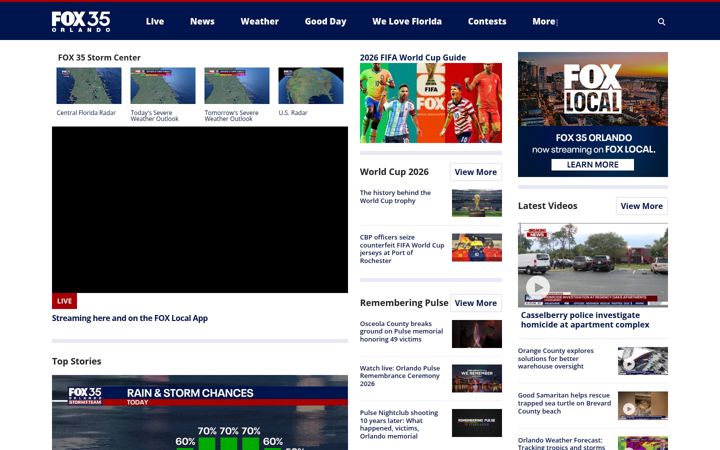720x450 pixels.
Task: Open the U.S. Radar thumbnail
Action: pos(311,86)
